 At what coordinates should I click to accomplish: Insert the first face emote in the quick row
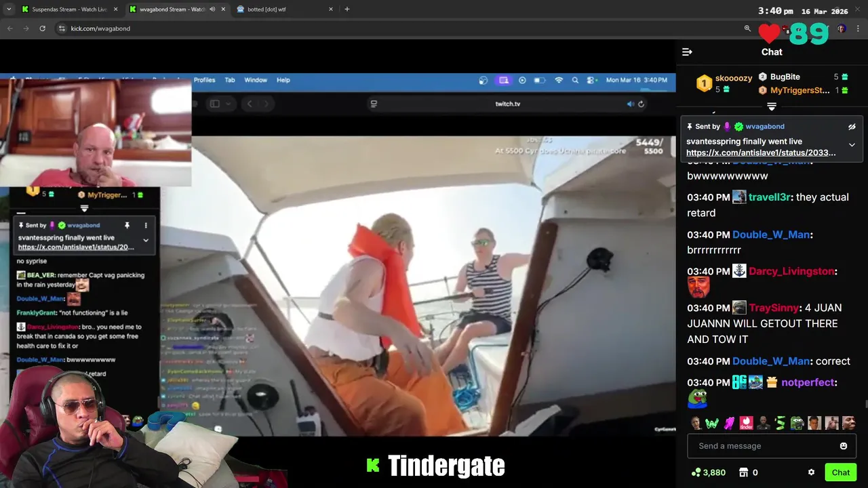click(x=696, y=423)
